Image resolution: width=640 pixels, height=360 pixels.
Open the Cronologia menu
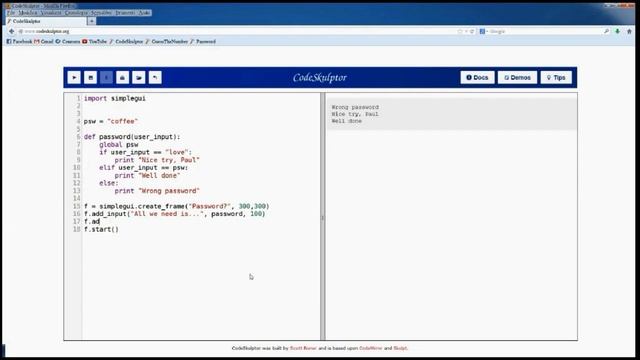(x=76, y=13)
